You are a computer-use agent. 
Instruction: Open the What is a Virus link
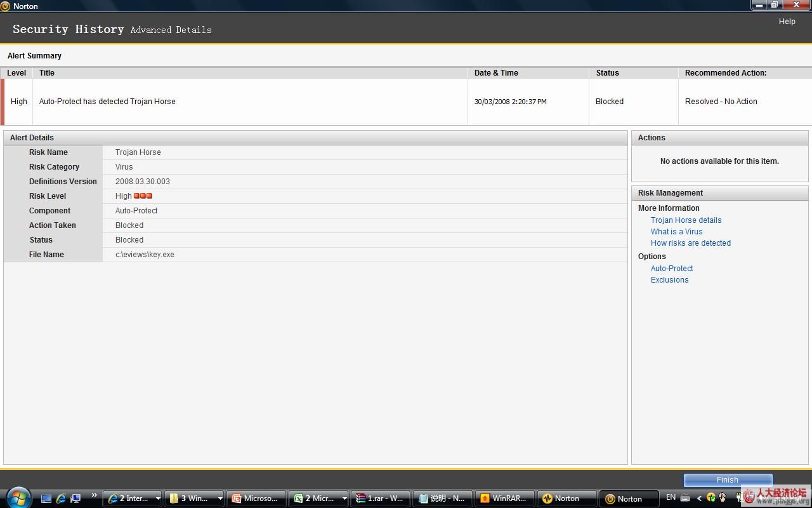676,232
